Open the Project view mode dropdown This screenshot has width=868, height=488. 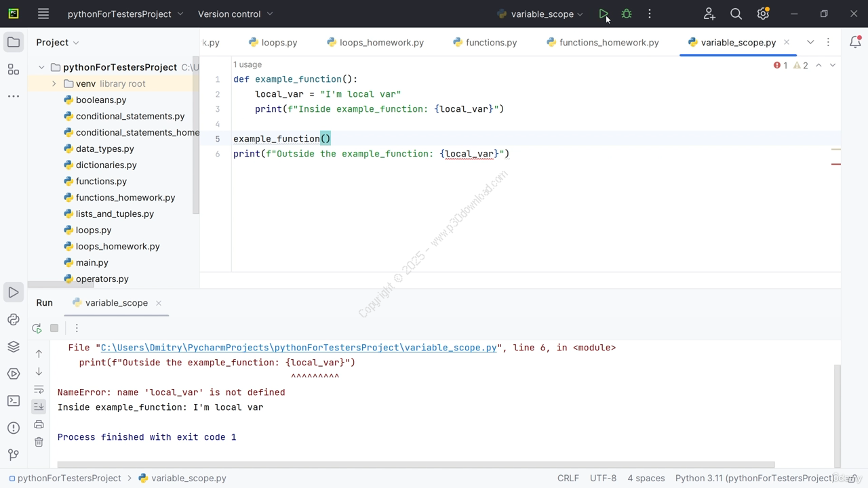pos(58,42)
